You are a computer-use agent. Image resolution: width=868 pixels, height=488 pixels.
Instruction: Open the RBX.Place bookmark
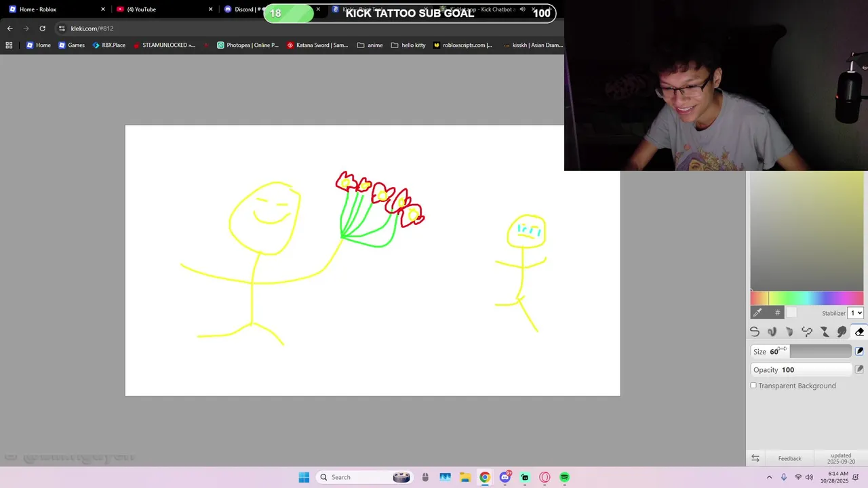(x=108, y=45)
